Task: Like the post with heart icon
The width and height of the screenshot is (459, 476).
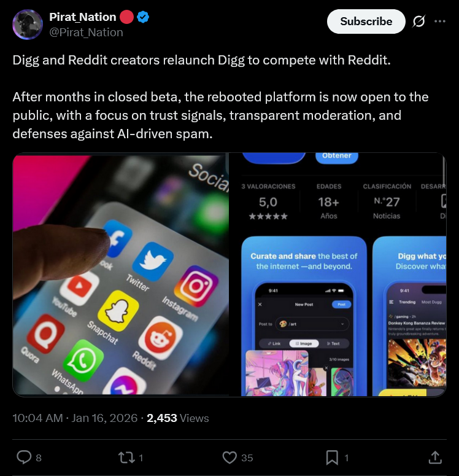Action: click(229, 458)
